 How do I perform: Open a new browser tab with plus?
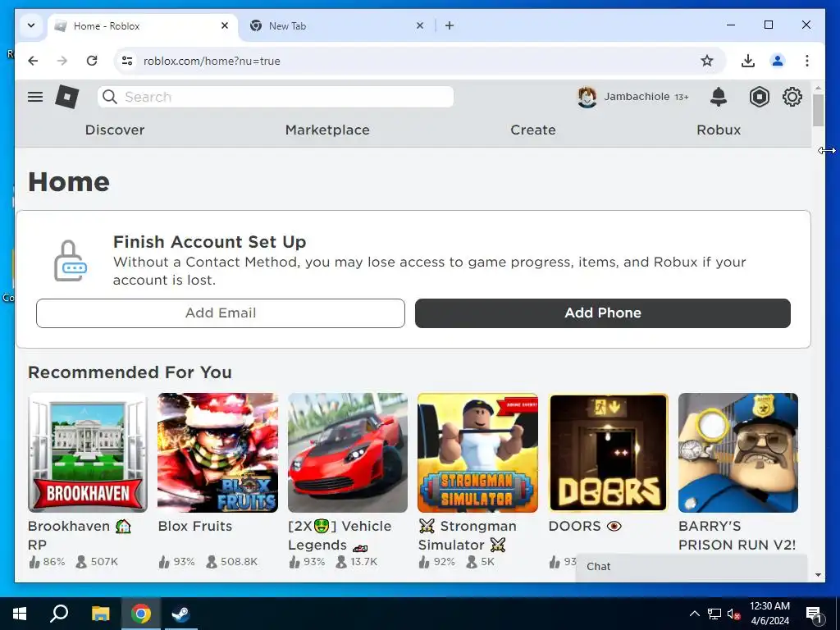coord(449,25)
